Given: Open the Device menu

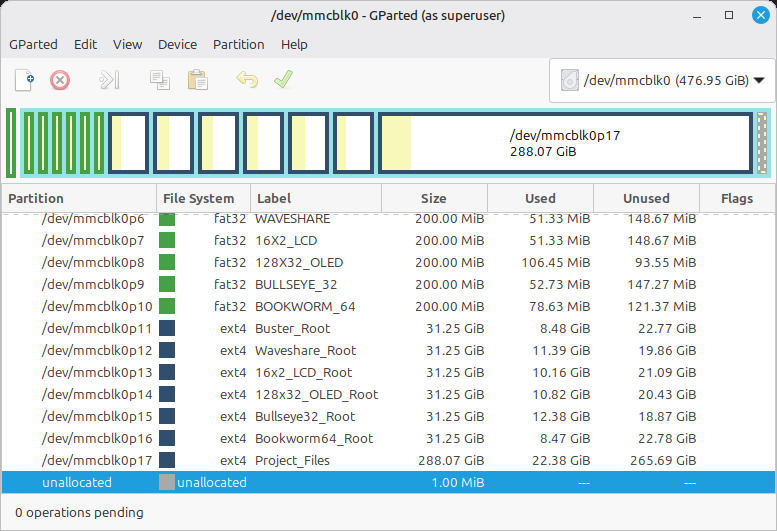Looking at the screenshot, I should pyautogui.click(x=177, y=45).
